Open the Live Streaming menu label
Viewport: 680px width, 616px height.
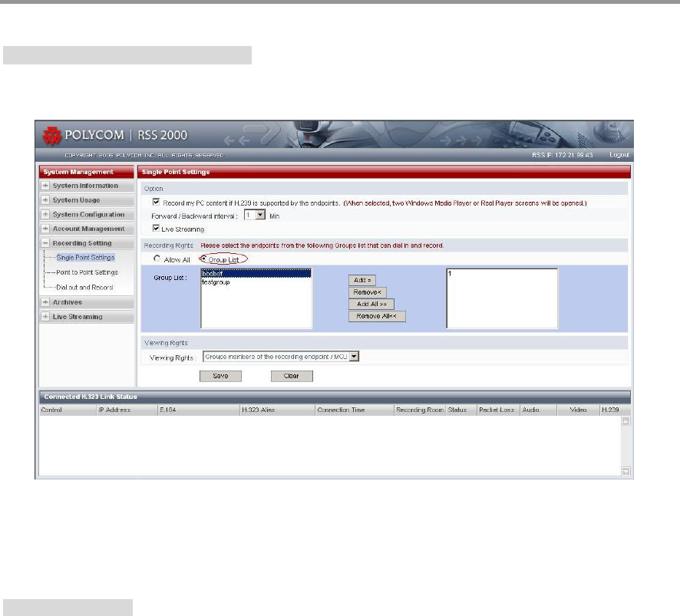[78, 317]
